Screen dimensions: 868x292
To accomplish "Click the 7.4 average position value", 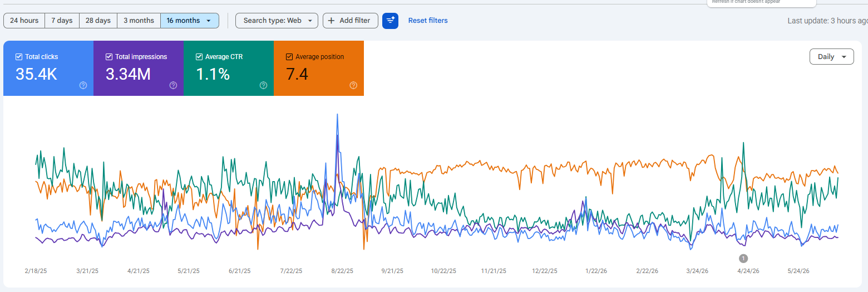I will coord(297,74).
